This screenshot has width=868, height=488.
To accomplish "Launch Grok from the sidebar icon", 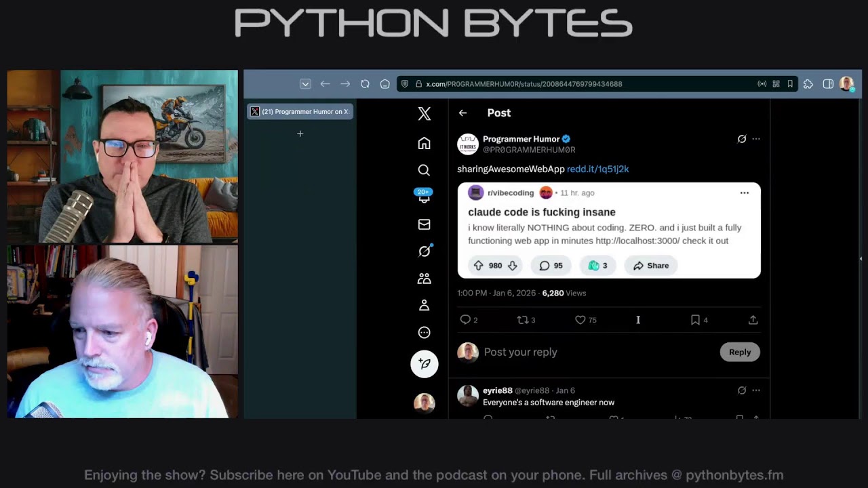I will (x=424, y=251).
